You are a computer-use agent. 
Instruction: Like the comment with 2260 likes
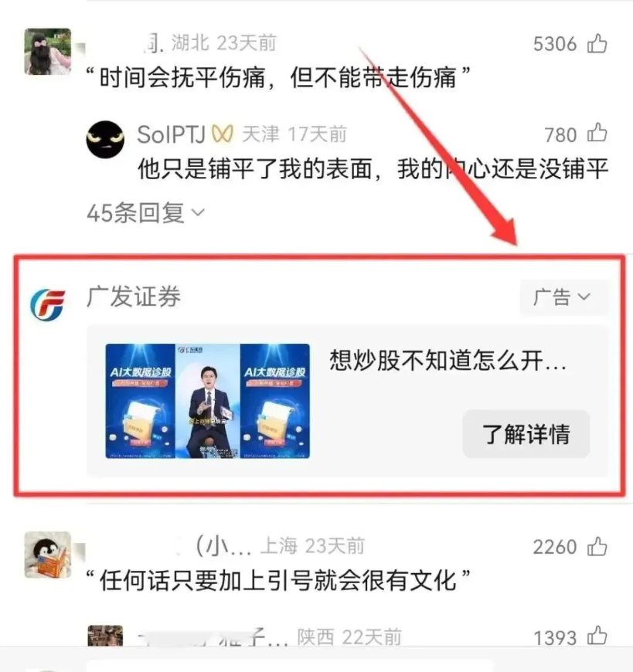[597, 546]
